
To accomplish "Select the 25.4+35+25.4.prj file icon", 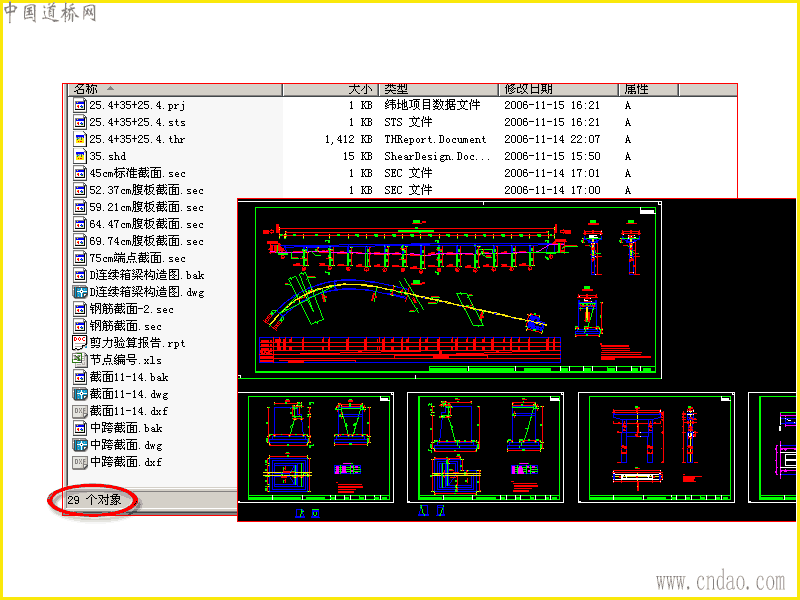I will pos(80,106).
